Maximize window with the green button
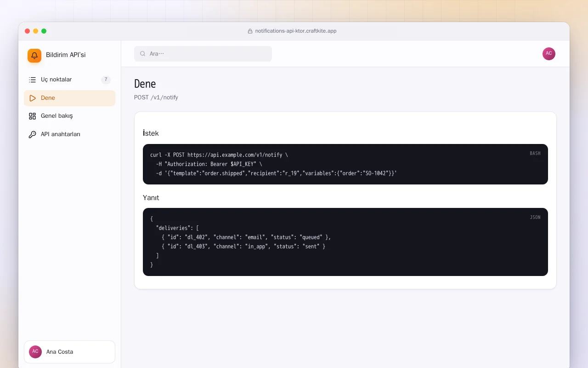 tap(44, 31)
